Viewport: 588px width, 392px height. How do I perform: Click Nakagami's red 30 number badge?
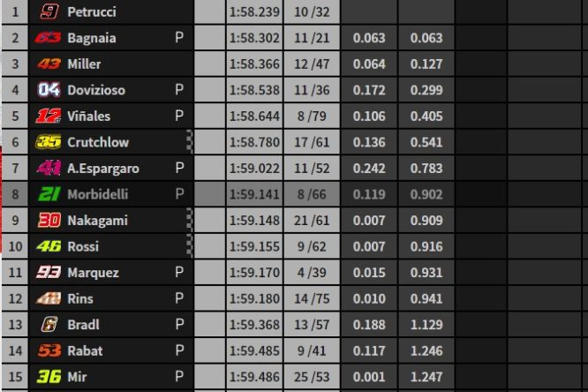pos(49,220)
